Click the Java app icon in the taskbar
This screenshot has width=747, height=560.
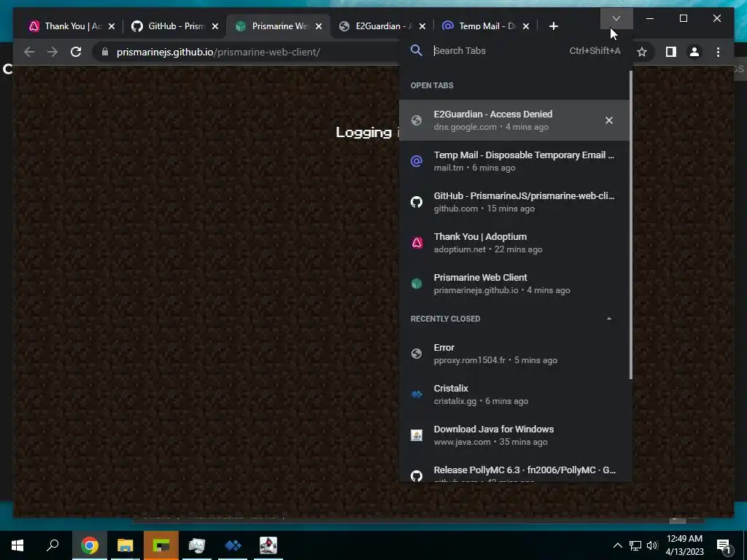[x=268, y=545]
